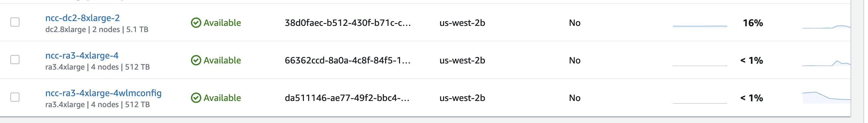Viewport: 868px width, 123px height.
Task: Click the namespace ID starting with 38d0faec
Action: tap(348, 23)
